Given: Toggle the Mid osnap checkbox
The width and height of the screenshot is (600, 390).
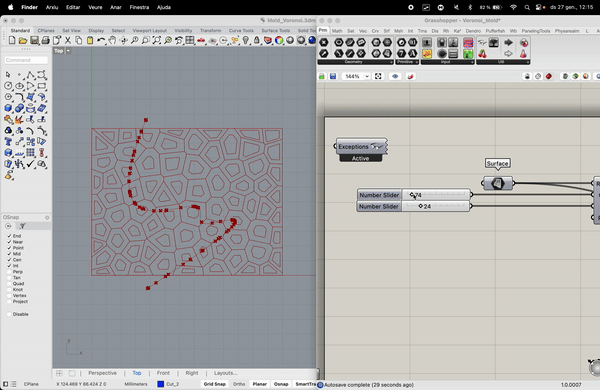Looking at the screenshot, I should coord(9,254).
